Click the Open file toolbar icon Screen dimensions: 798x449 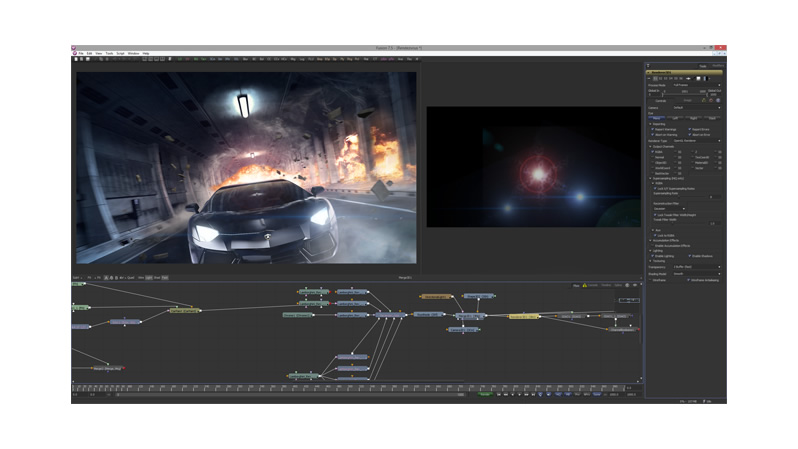pos(79,59)
